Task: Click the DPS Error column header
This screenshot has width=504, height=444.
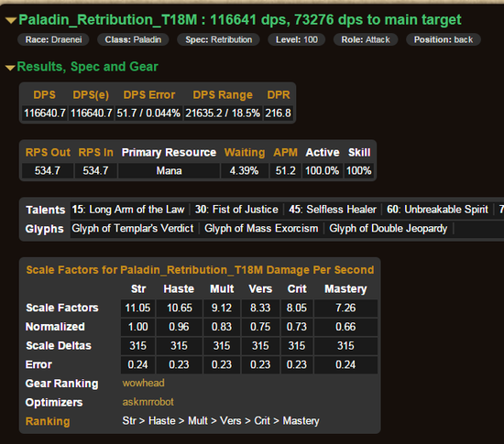Action: click(149, 95)
